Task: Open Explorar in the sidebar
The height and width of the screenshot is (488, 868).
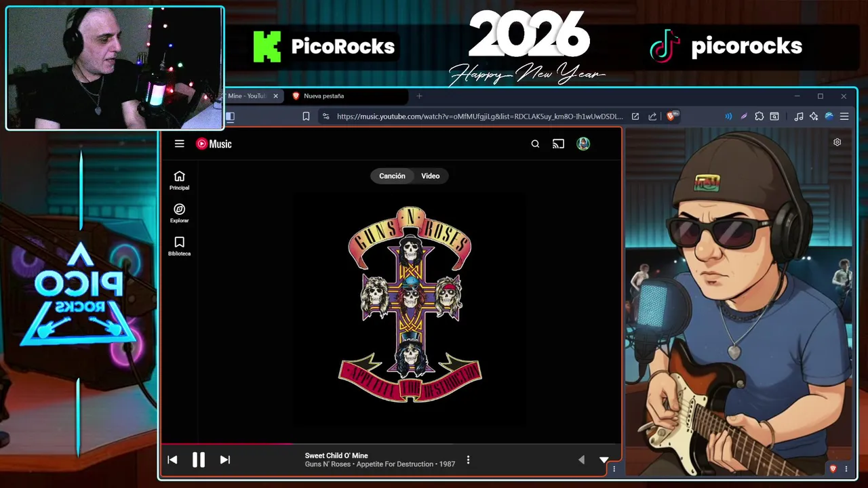Action: [x=179, y=213]
